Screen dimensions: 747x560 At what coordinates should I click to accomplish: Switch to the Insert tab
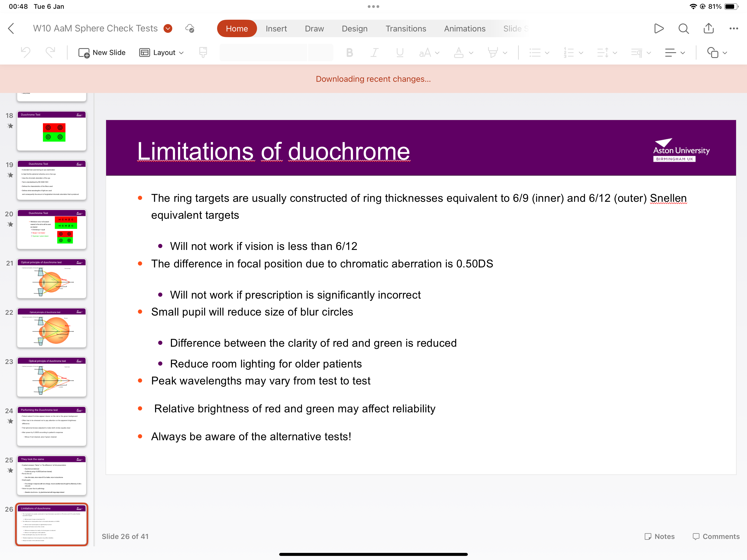pos(276,29)
